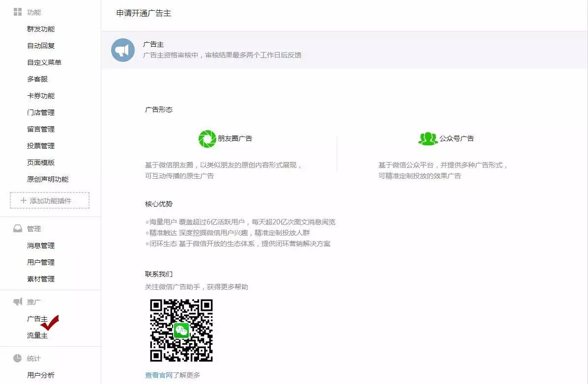Select 门店管理 in sidebar
This screenshot has width=588, height=384.
click(41, 112)
